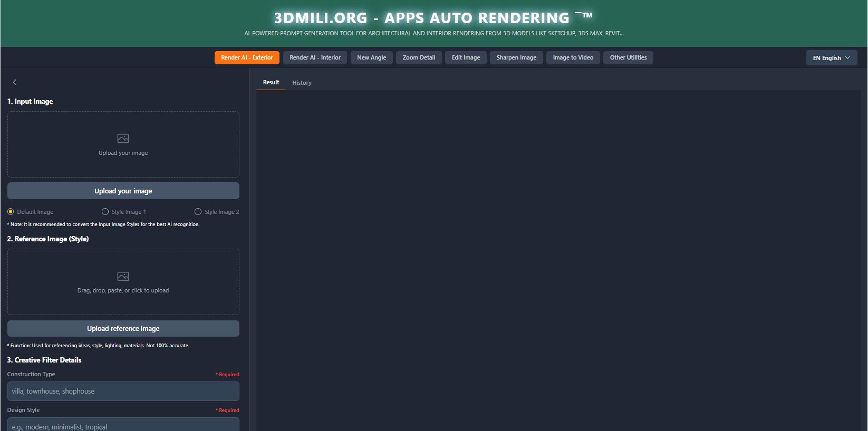Open the Result tab

[271, 83]
